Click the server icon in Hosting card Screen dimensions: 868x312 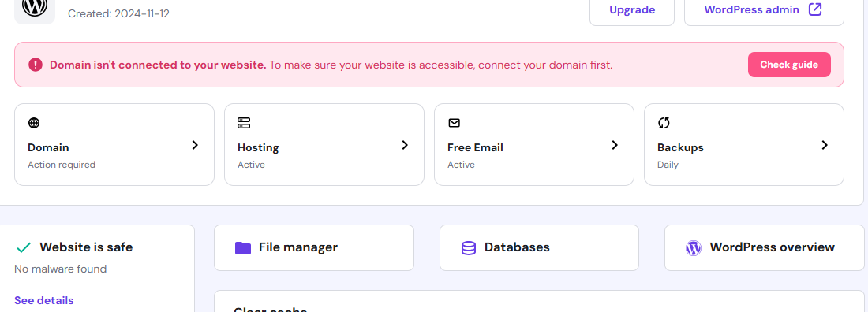click(244, 123)
